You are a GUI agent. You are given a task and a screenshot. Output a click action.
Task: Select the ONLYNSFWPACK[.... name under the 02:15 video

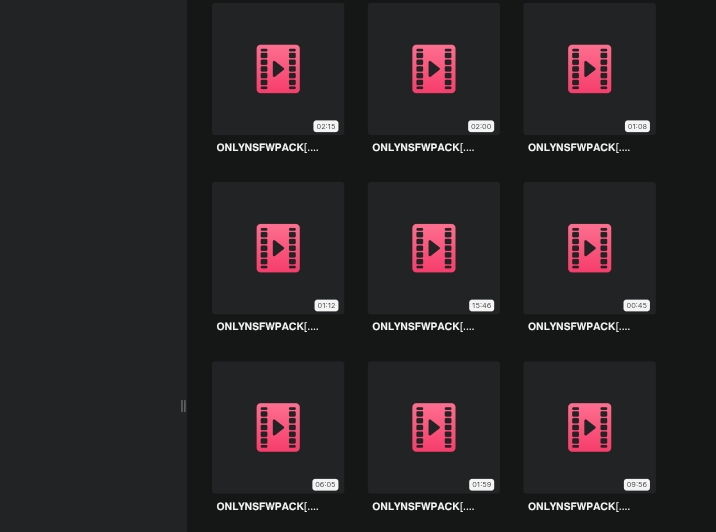tap(268, 147)
